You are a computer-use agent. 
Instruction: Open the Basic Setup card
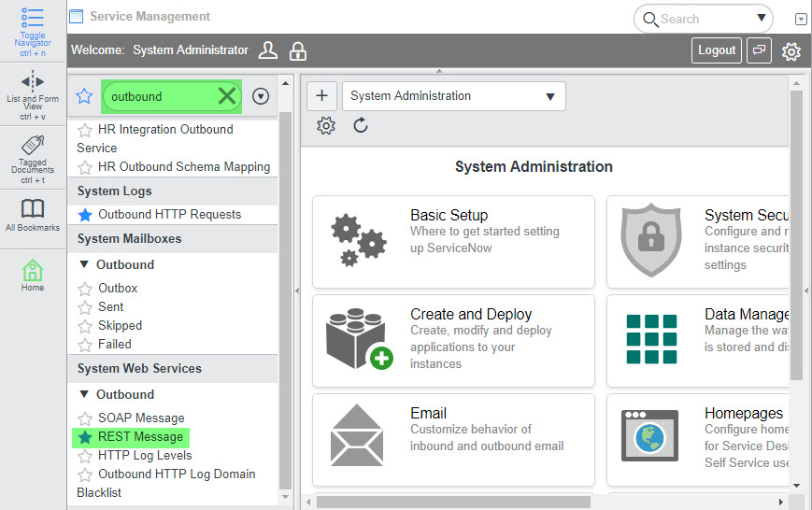tap(453, 241)
